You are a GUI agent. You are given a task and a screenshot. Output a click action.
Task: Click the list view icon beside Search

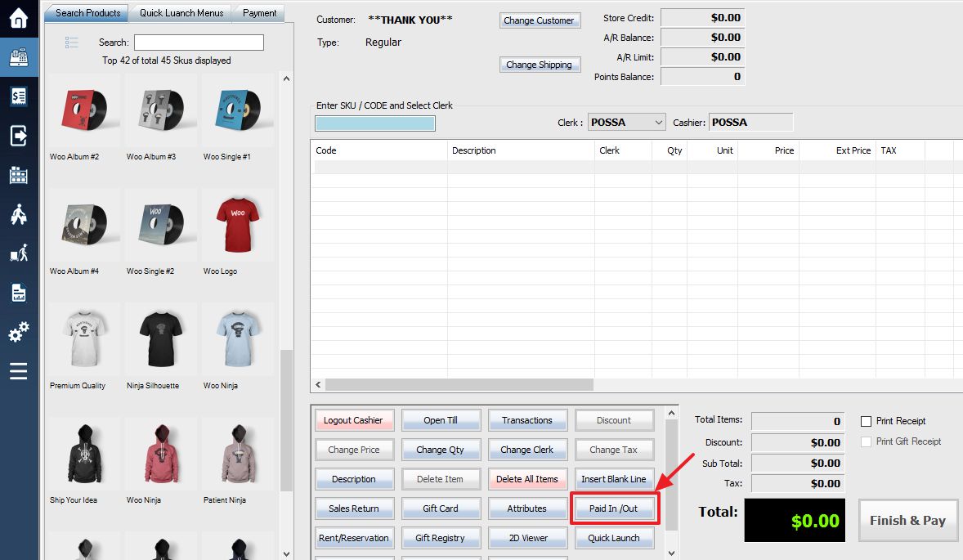[72, 43]
